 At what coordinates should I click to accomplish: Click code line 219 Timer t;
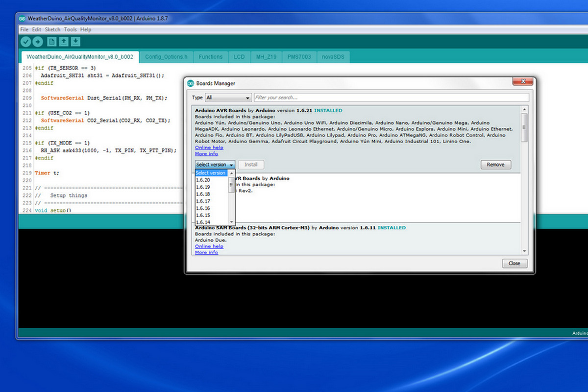[x=47, y=173]
